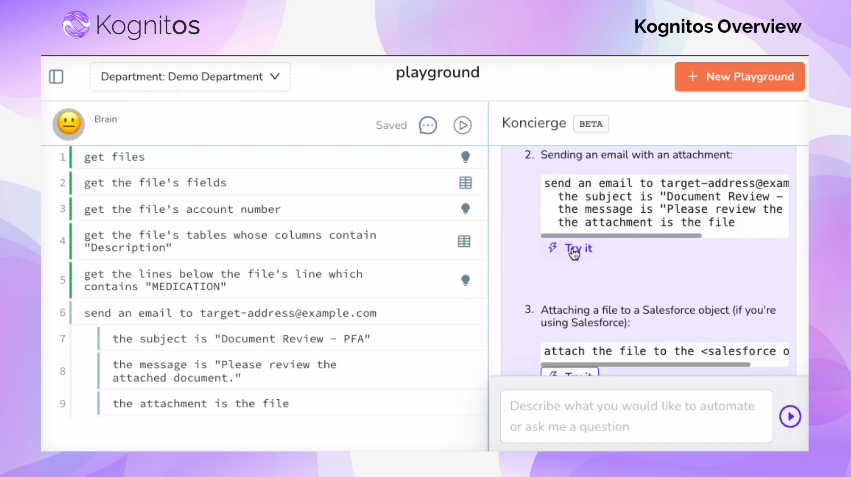Click the lightning icon beside Try it
Viewport: 851px width, 477px height.
552,248
